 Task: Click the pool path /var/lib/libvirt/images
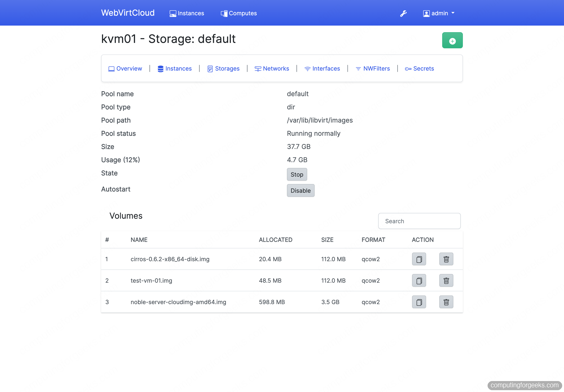click(x=320, y=120)
